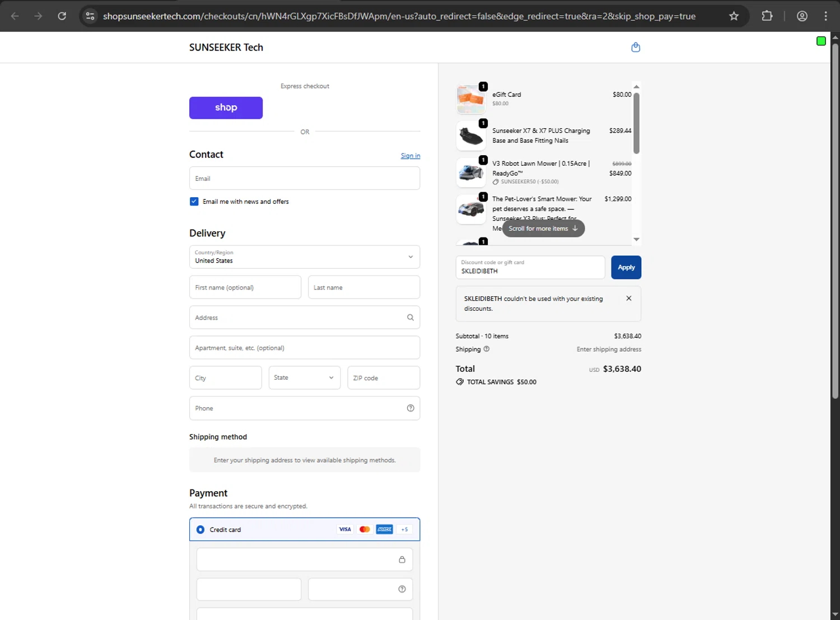The height and width of the screenshot is (620, 840).
Task: Apply the discount code
Action: pyautogui.click(x=626, y=268)
